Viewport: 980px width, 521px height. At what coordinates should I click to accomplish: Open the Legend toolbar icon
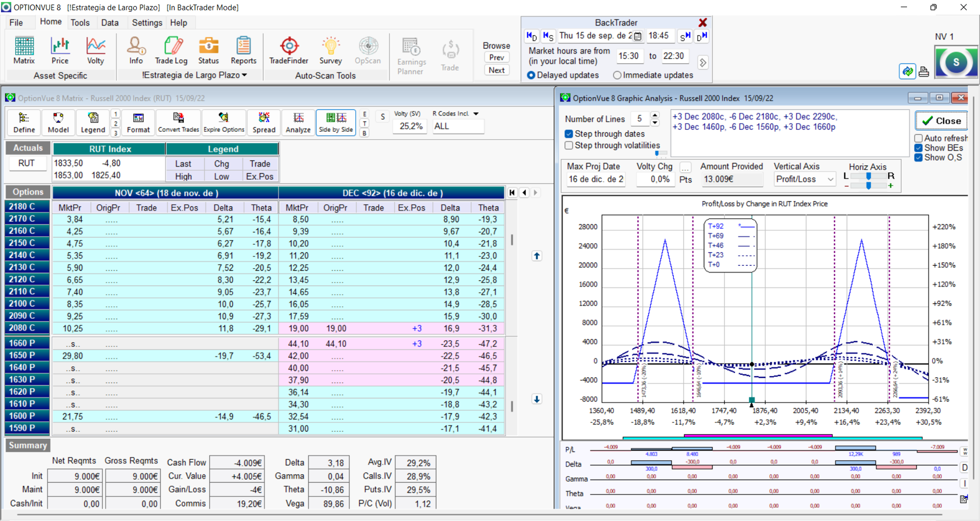93,123
